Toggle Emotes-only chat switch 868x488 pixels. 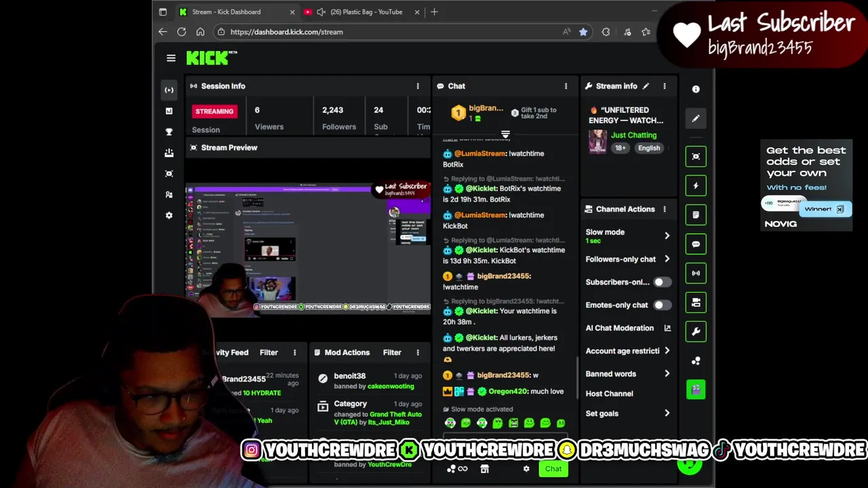[x=662, y=305]
